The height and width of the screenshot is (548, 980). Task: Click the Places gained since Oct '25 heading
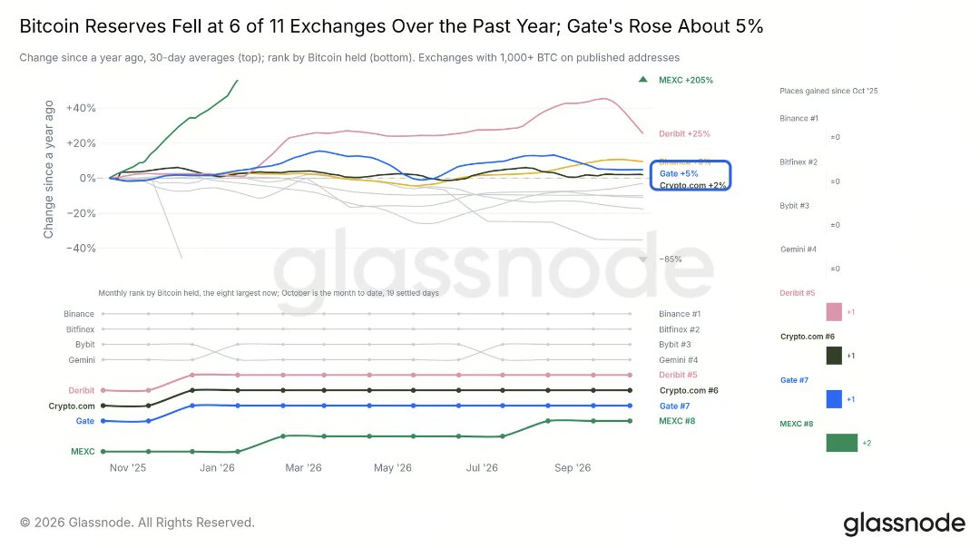click(828, 91)
